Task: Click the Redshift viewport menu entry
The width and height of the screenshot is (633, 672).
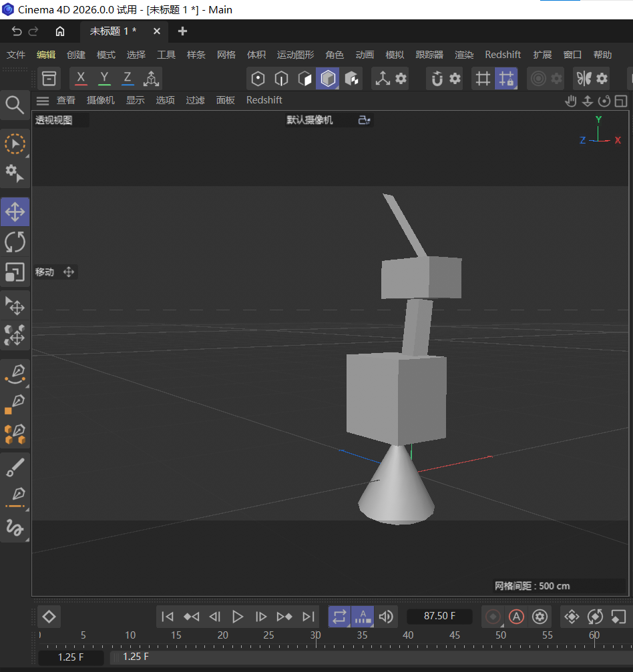Action: click(x=264, y=100)
